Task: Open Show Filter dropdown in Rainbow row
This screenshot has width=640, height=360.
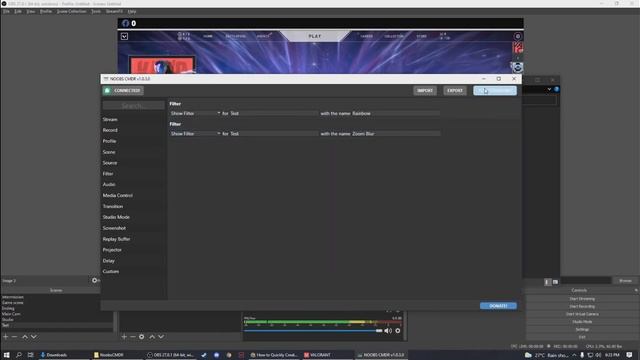Action: click(x=195, y=113)
